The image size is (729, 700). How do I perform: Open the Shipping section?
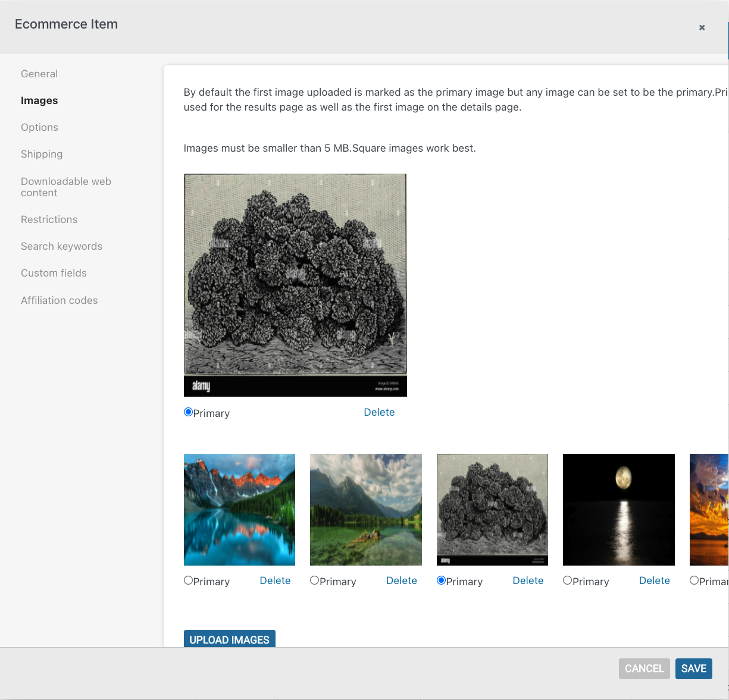tap(42, 154)
